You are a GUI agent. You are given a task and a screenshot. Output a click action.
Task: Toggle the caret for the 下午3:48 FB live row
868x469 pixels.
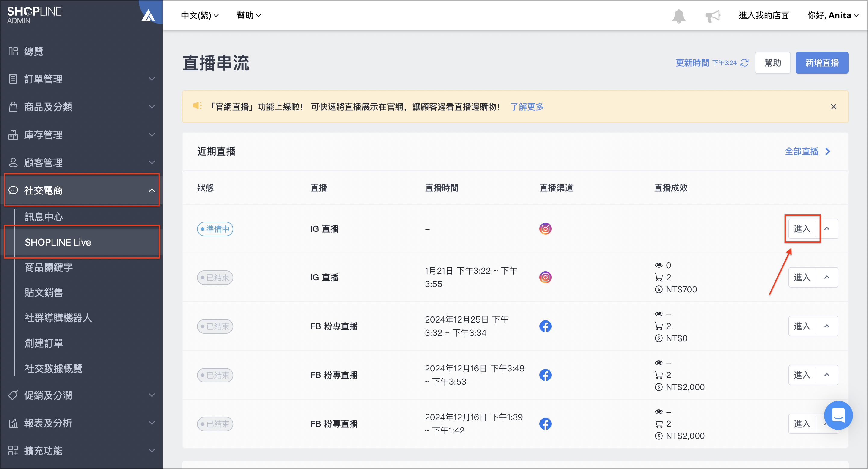(827, 375)
